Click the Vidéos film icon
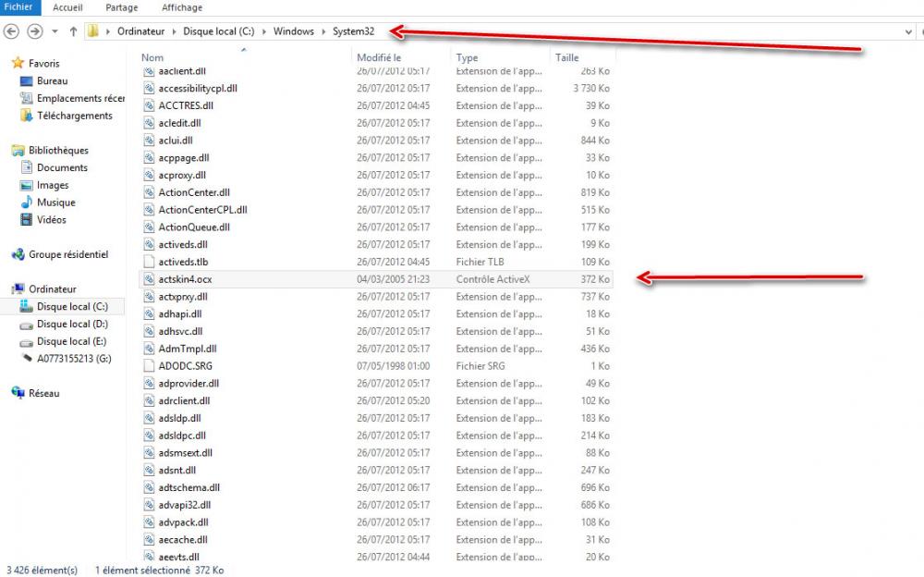This screenshot has height=577, width=924. 27,219
